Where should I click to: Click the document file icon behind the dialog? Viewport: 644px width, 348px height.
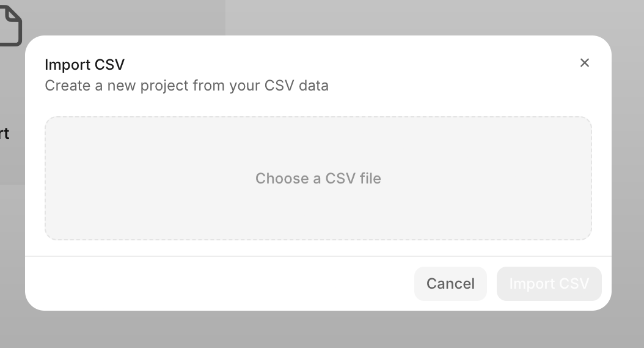click(x=10, y=24)
